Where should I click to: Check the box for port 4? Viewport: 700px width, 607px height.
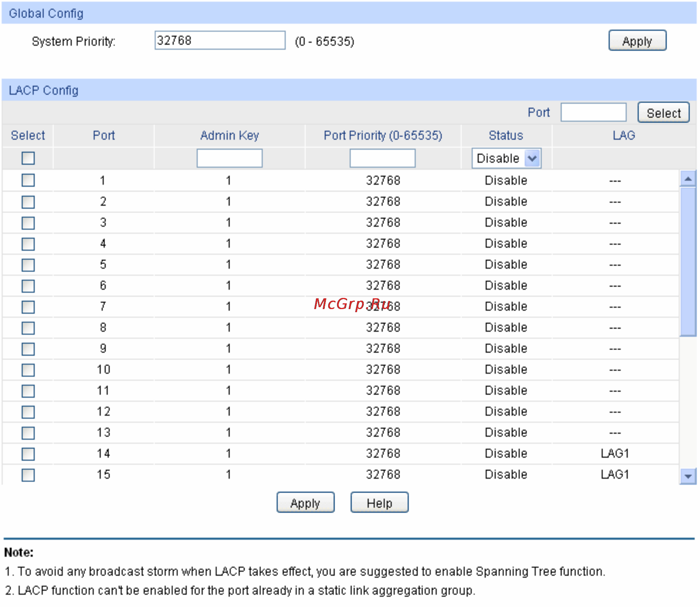tap(28, 244)
